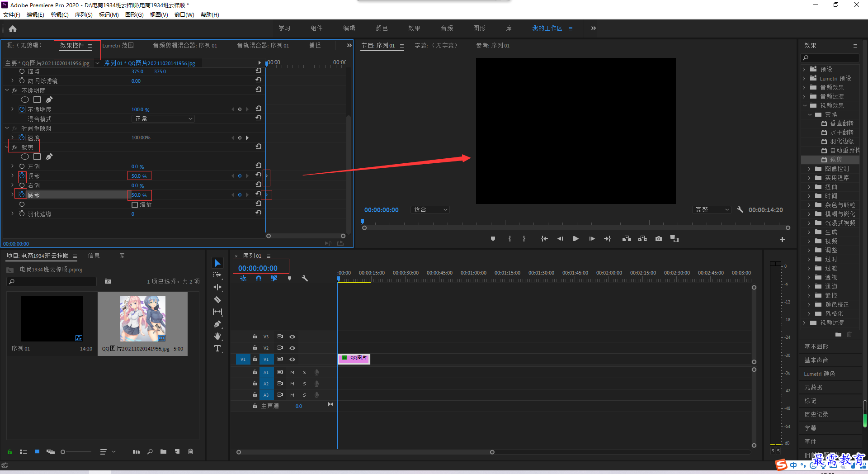The height and width of the screenshot is (474, 868).
Task: Add marker in program monitor
Action: [x=493, y=239]
